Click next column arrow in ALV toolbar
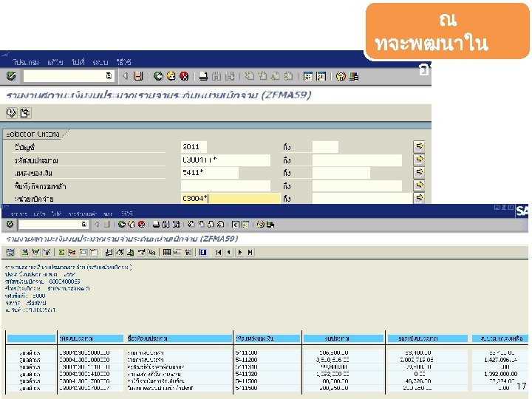The width and height of the screenshot is (532, 399). click(240, 252)
